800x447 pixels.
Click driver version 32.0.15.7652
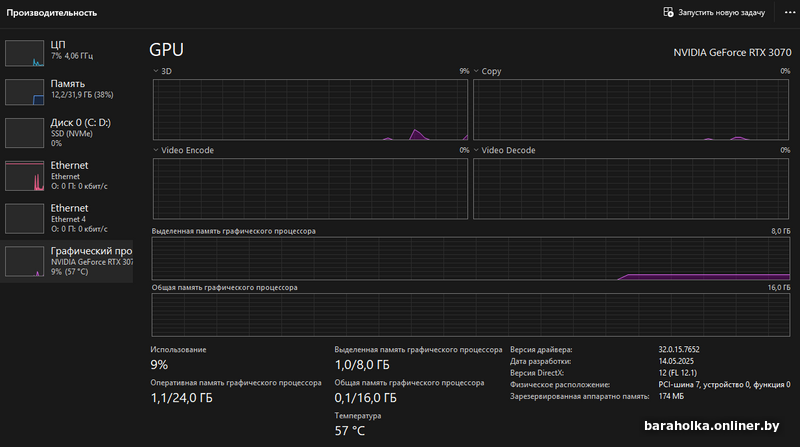(x=679, y=350)
